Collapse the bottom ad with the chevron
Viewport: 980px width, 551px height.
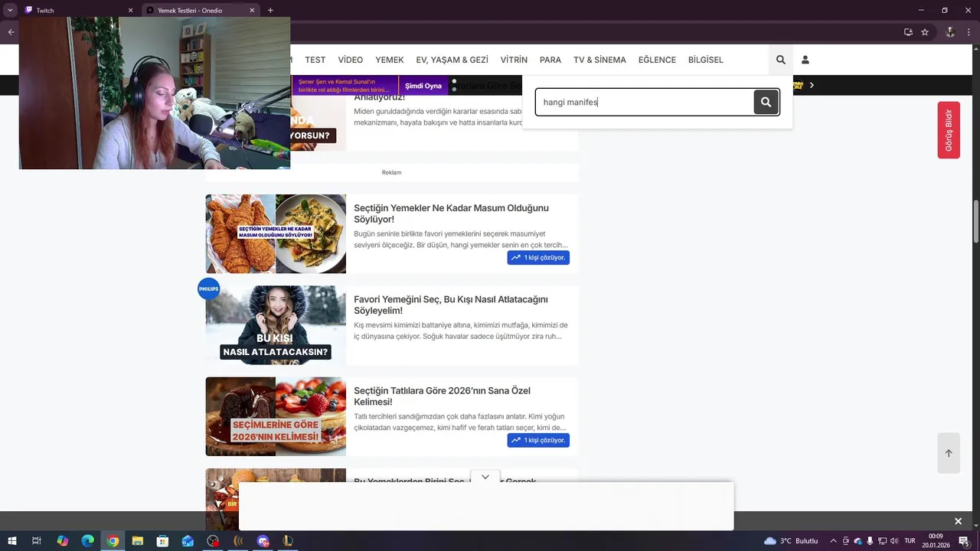click(485, 477)
